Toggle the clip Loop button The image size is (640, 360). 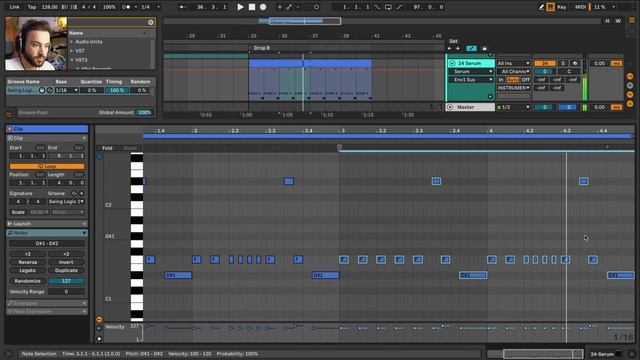tap(47, 167)
